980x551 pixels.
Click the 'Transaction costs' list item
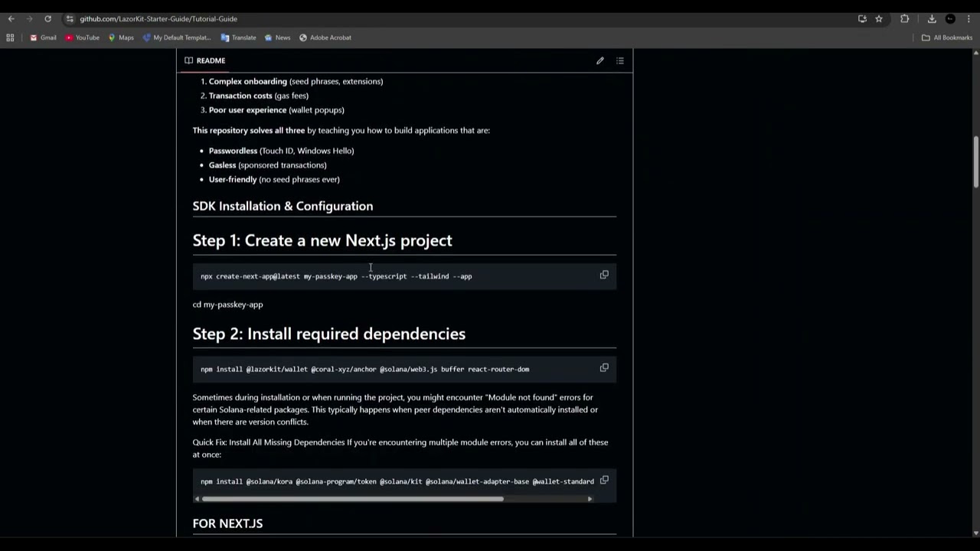(x=258, y=96)
